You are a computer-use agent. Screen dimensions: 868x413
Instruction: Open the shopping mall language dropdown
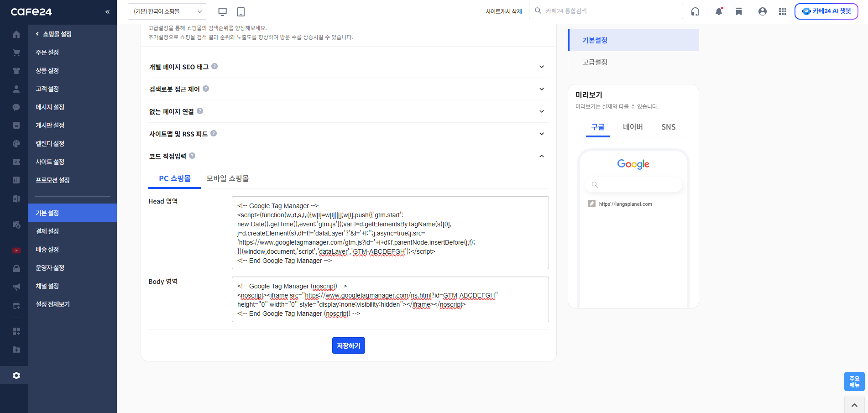point(167,11)
